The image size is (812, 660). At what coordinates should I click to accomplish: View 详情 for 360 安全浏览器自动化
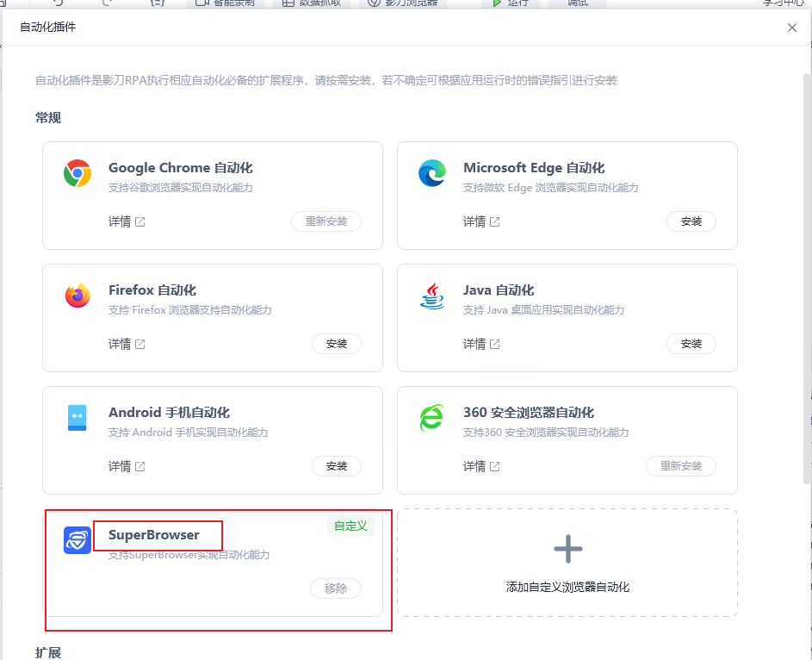click(x=481, y=466)
